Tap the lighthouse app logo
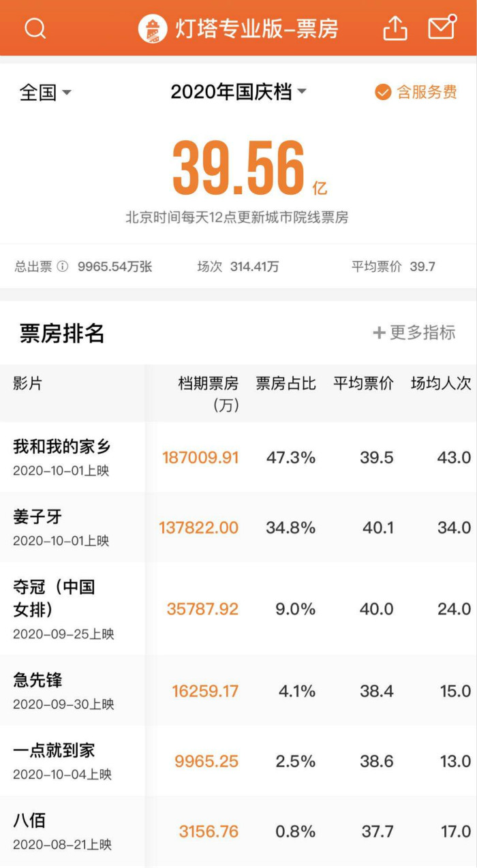Screen dimensions: 477x868 tap(152, 29)
